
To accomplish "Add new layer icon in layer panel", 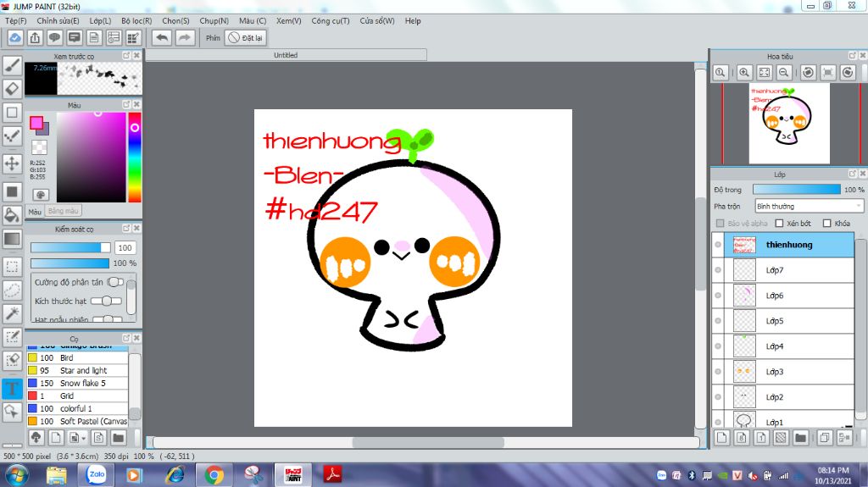I will pos(722,438).
